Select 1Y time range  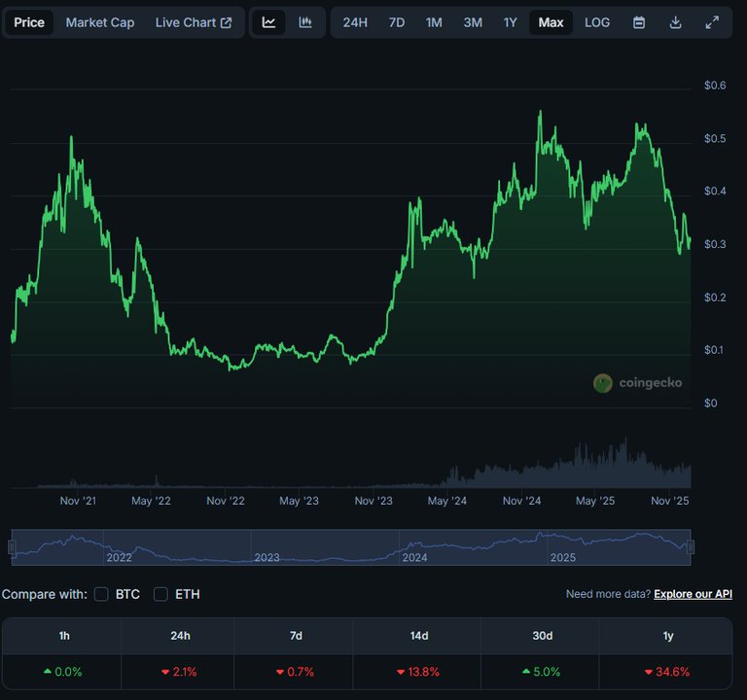click(511, 22)
